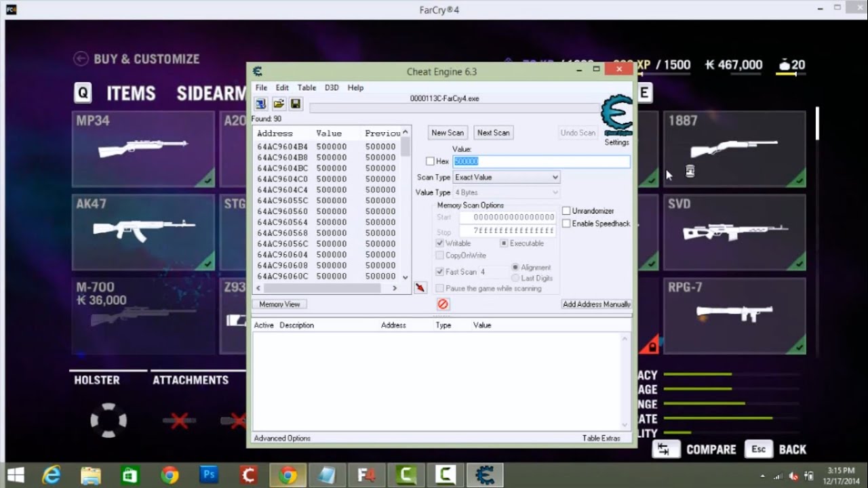Image resolution: width=868 pixels, height=488 pixels.
Task: Select the 1887 shotgun card
Action: click(x=734, y=149)
